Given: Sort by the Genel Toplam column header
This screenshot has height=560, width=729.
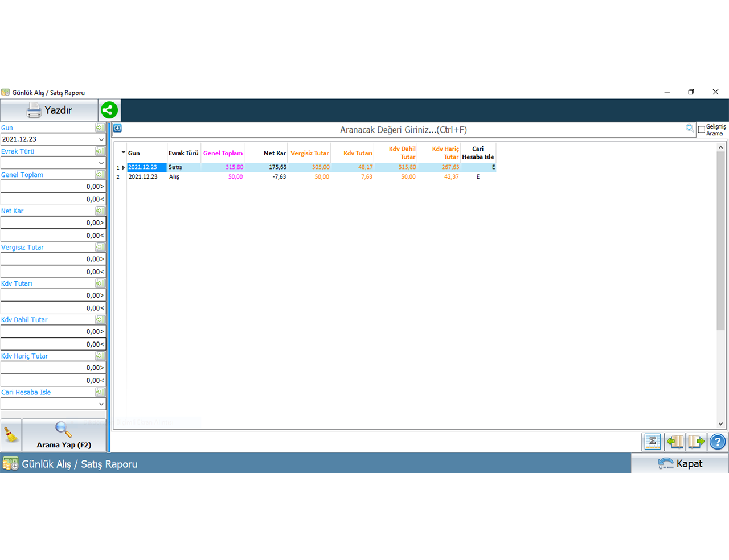Looking at the screenshot, I should (223, 153).
